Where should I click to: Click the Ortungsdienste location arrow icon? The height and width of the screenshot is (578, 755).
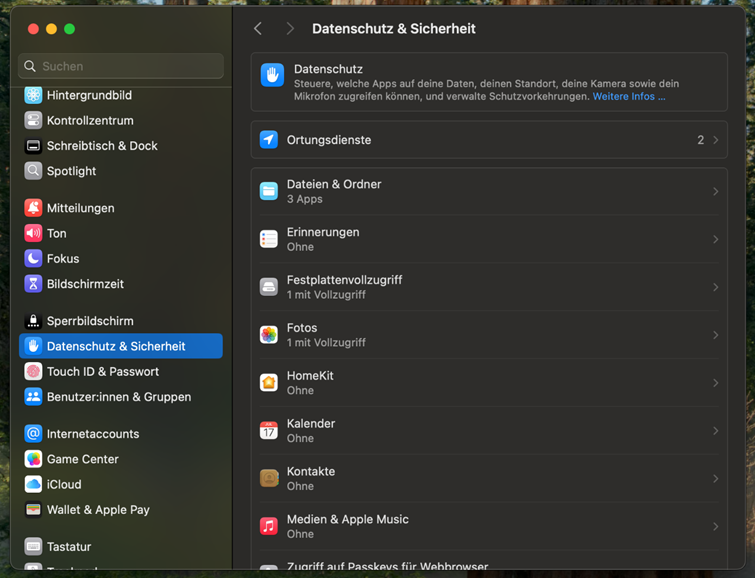[x=269, y=140]
